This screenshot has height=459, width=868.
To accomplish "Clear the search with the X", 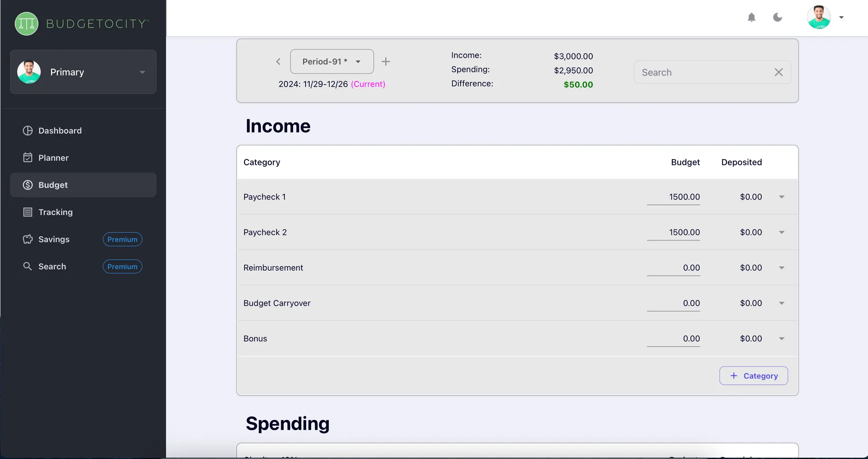I will point(778,72).
